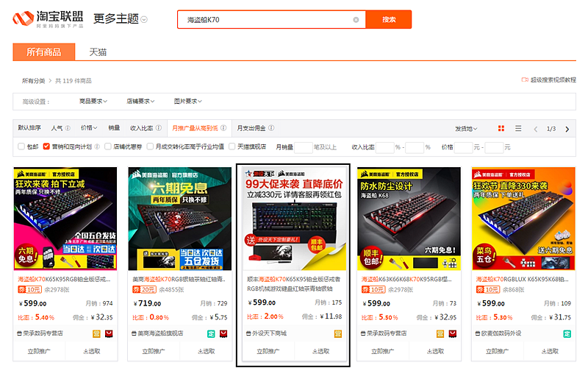Select 所有商品 tab
This screenshot has width=588, height=368.
(44, 52)
